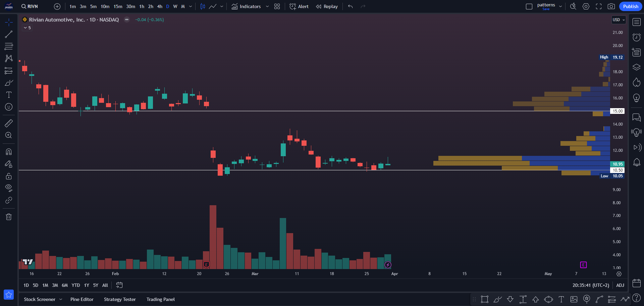Viewport: 644px width, 306px height.
Task: Take a chart snapshot camera icon
Action: (611, 6)
